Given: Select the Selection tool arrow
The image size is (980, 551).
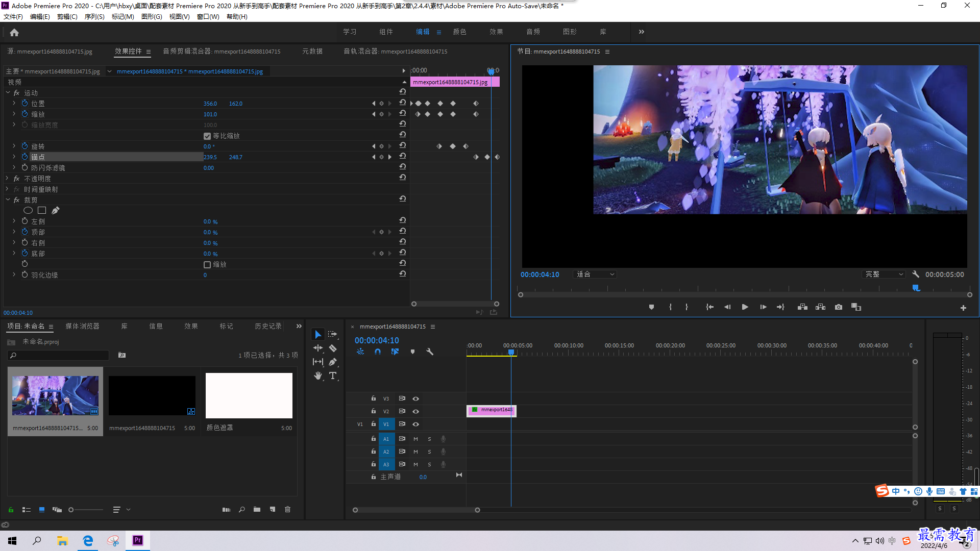Looking at the screenshot, I should (318, 334).
